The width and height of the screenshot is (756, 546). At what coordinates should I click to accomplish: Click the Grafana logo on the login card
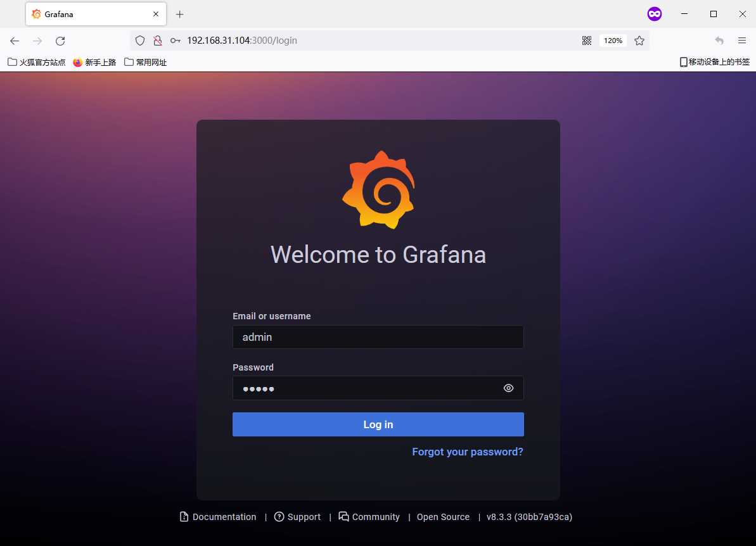tap(378, 190)
